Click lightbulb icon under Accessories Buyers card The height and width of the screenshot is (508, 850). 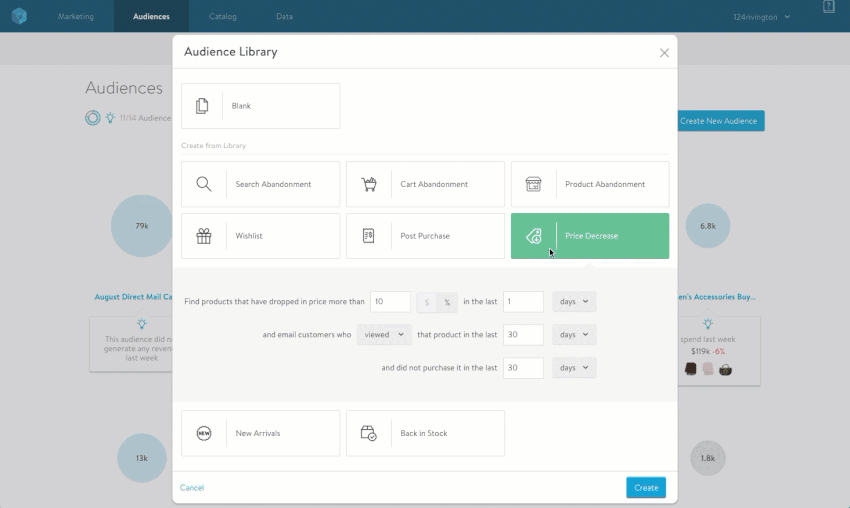pos(707,324)
